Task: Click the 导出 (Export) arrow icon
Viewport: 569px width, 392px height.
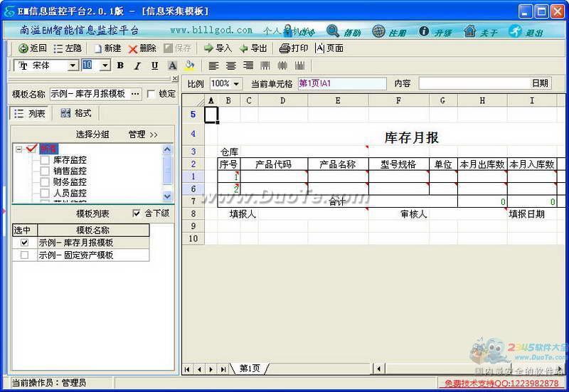Action: pyautogui.click(x=244, y=48)
